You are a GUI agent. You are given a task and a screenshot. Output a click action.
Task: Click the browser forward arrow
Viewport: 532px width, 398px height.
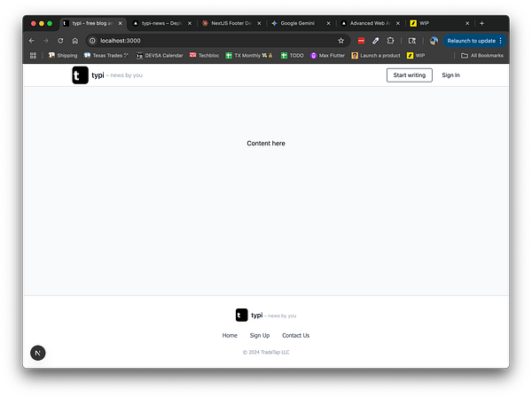46,41
